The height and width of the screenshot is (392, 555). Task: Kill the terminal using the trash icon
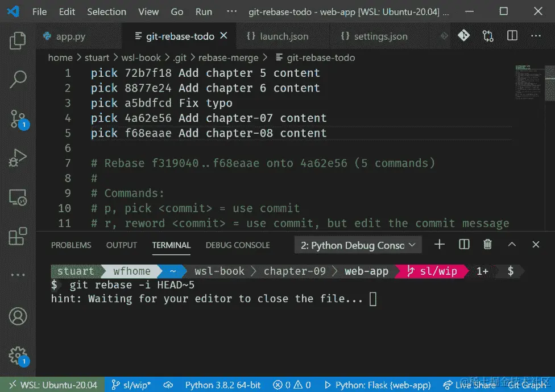[487, 245]
